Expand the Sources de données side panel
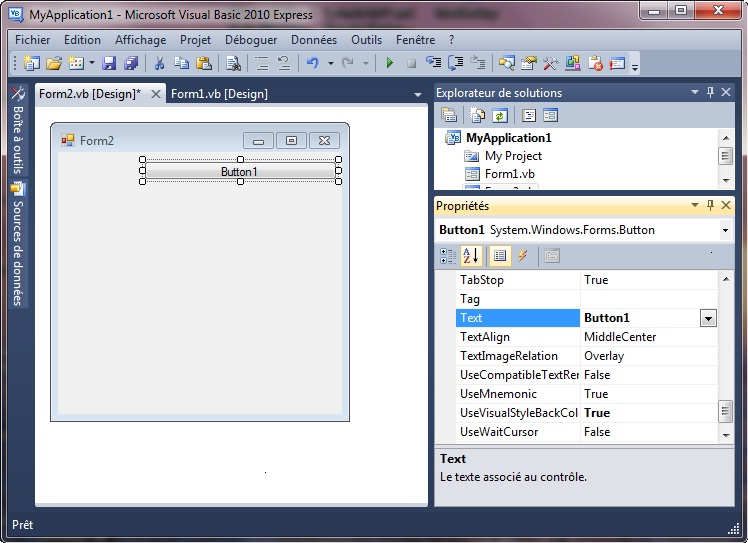 (x=18, y=243)
